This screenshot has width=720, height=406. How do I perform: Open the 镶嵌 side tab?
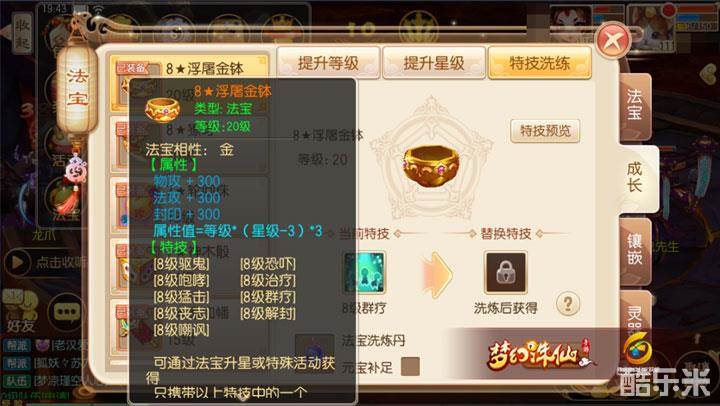635,251
